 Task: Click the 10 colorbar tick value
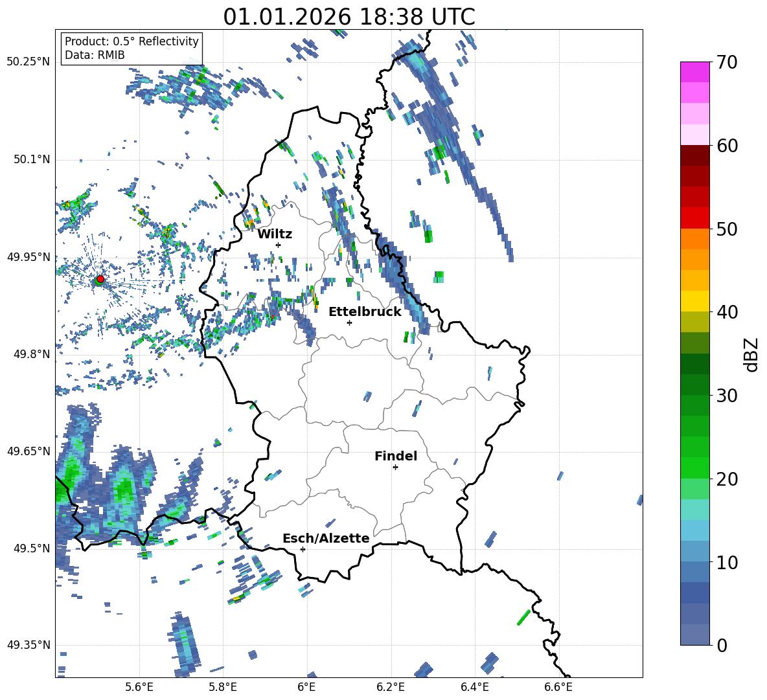[727, 563]
